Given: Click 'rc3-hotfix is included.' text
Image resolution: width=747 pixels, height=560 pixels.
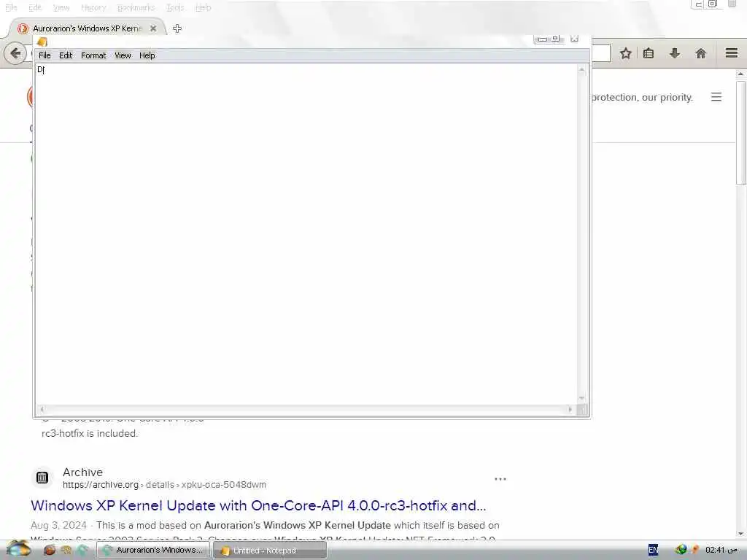Looking at the screenshot, I should (x=90, y=433).
